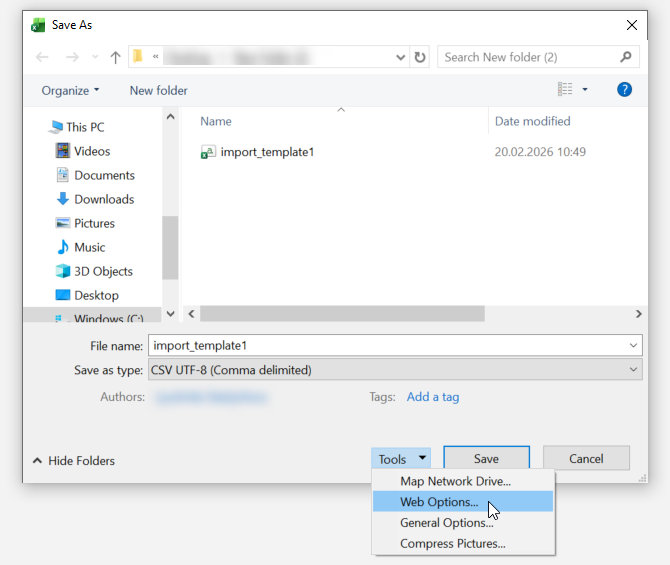Refresh the current folder view

click(x=420, y=57)
